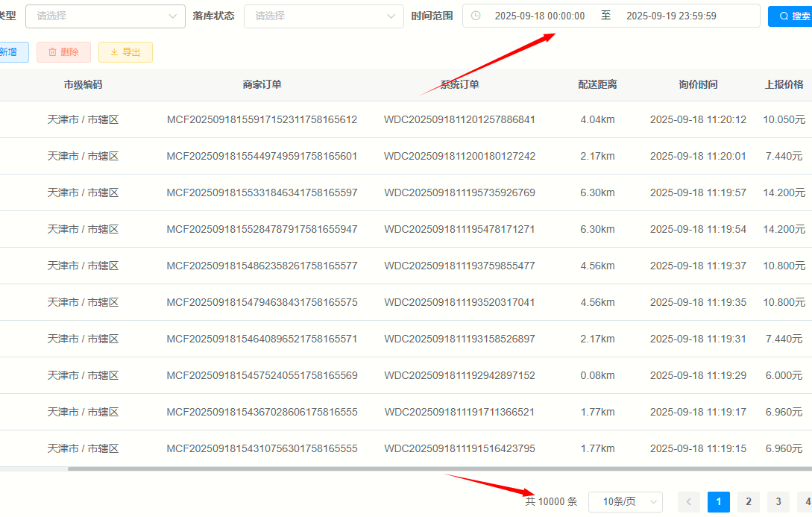Select merchant order MCF20250918155449749591758165601
This screenshot has height=517, width=812.
262,156
